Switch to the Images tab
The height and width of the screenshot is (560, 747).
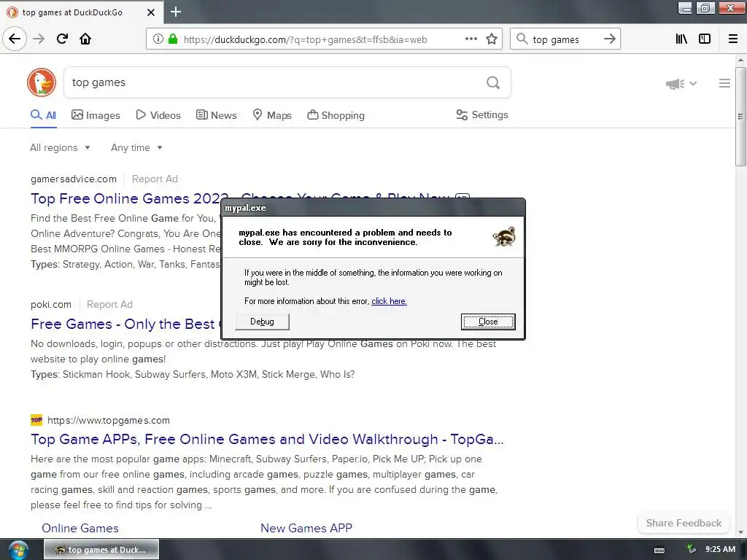pyautogui.click(x=96, y=115)
